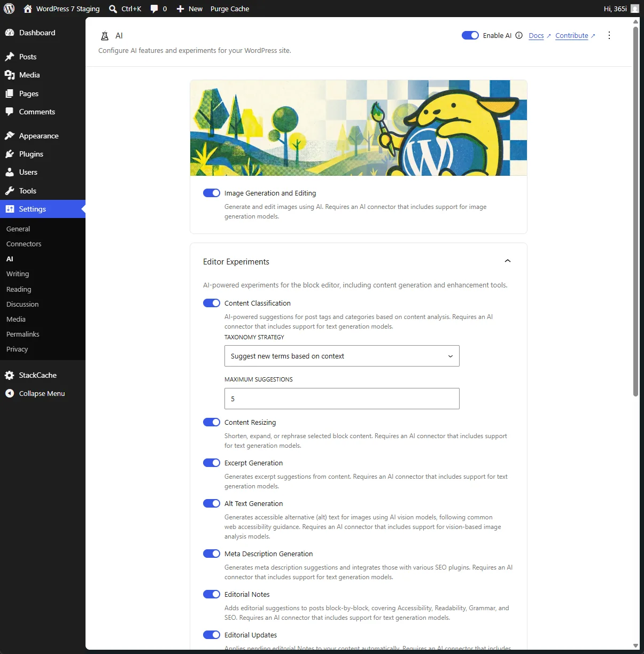Click the user avatar in top right
Viewport: 644px width, 654px height.
point(635,9)
